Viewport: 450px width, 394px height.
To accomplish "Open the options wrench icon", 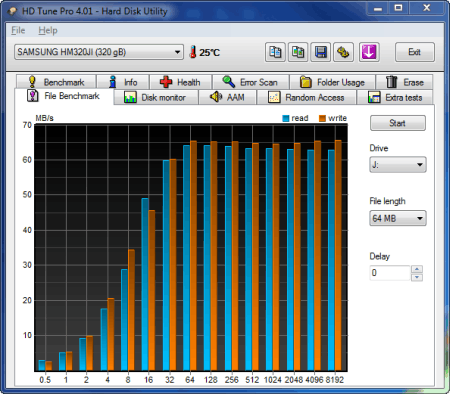I will click(343, 52).
